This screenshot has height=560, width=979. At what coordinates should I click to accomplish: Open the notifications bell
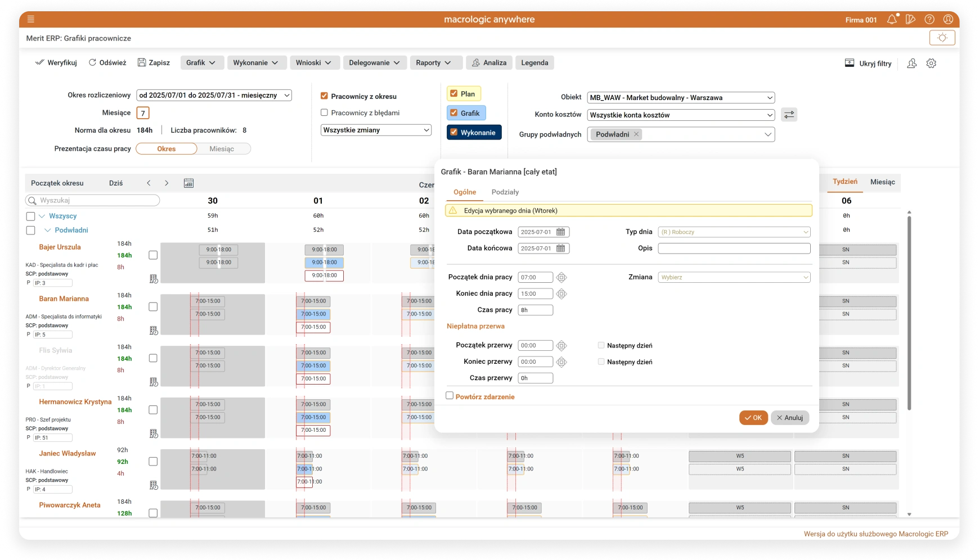892,20
